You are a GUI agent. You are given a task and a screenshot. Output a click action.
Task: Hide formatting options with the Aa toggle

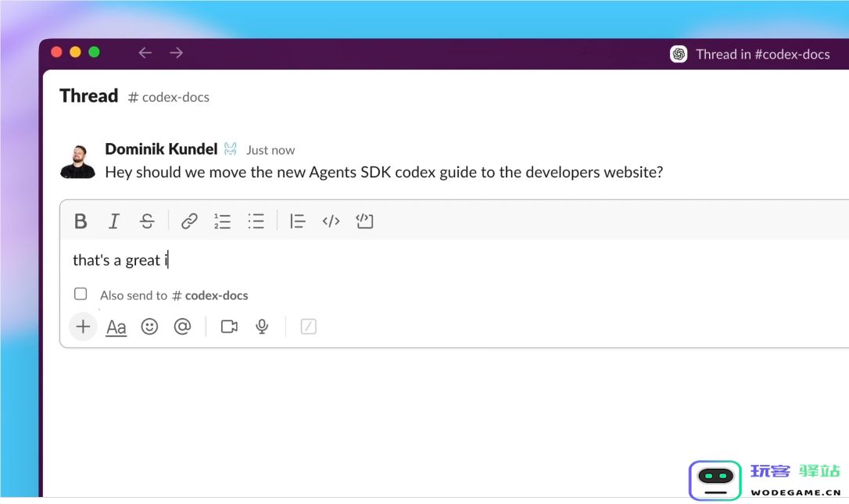[116, 327]
